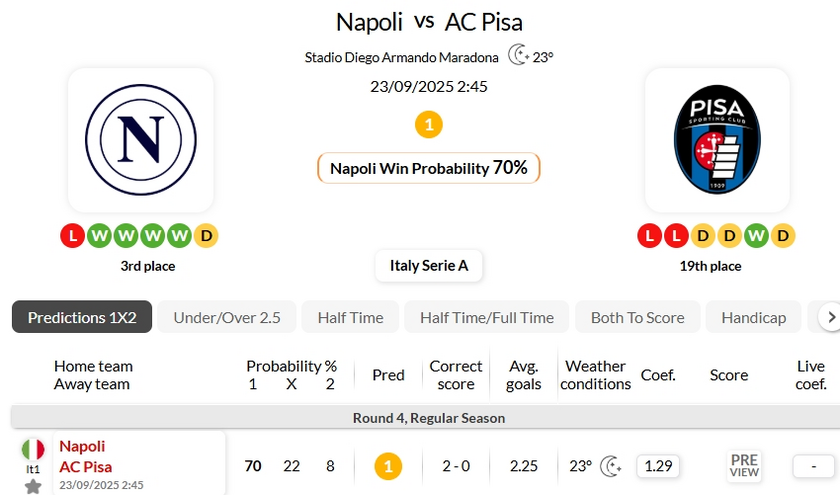This screenshot has width=840, height=495.
Task: Click the moon weather icon near stadium name
Action: [x=517, y=56]
